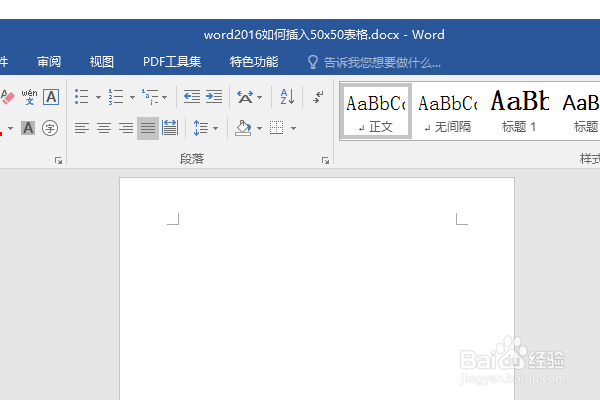The width and height of the screenshot is (600, 400).
Task: Select the 正文 (Normal) style
Action: (376, 111)
